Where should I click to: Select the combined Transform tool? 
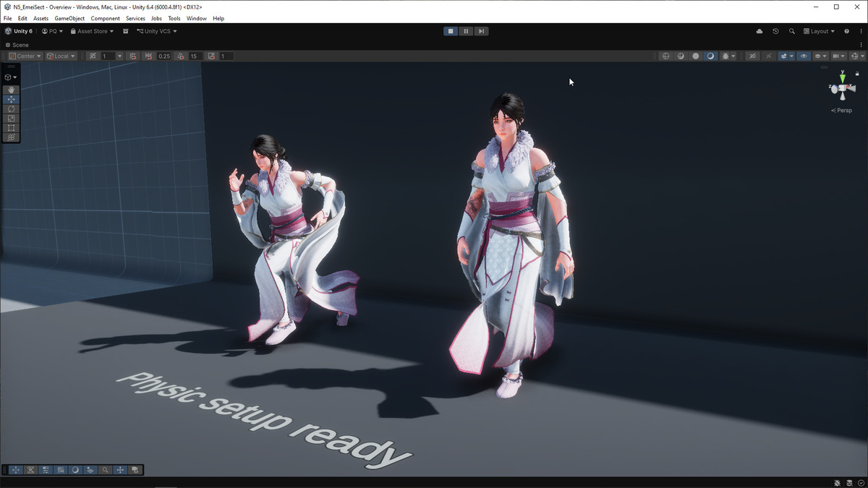[11, 137]
